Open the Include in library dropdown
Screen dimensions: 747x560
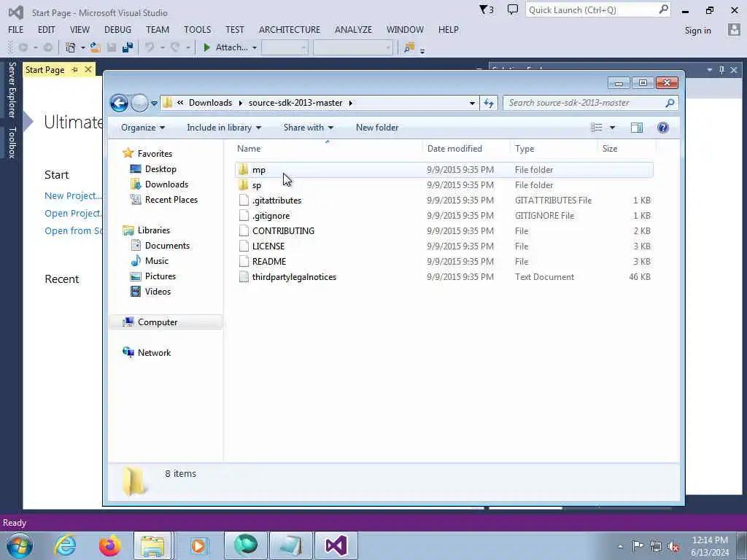(224, 128)
